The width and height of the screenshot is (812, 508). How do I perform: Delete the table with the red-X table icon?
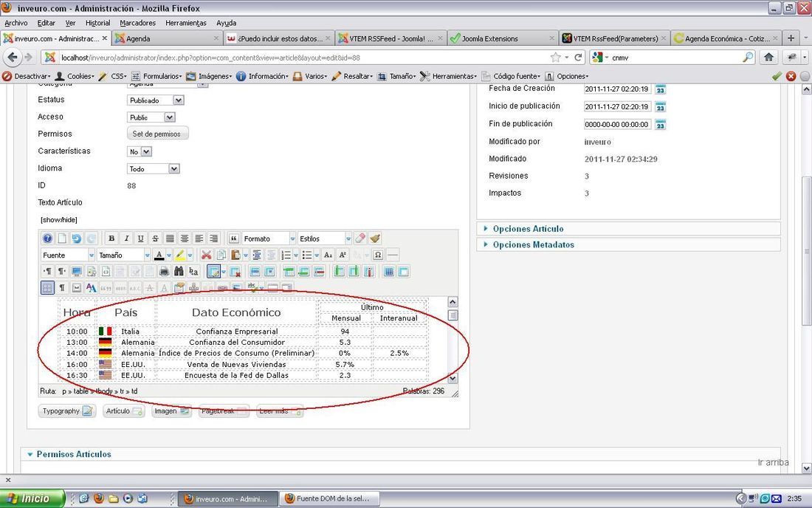pos(235,271)
